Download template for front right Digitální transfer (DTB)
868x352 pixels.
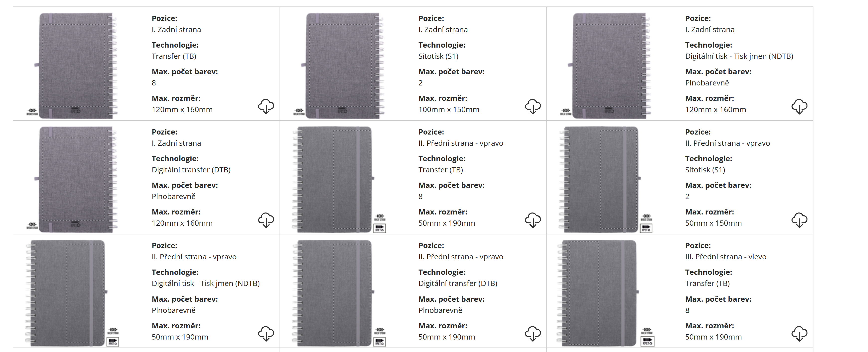pos(533,334)
